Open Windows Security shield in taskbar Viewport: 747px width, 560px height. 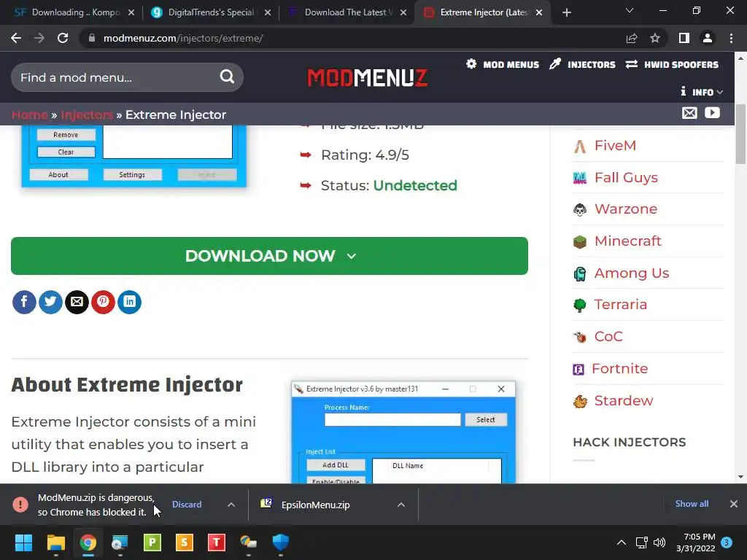(281, 542)
